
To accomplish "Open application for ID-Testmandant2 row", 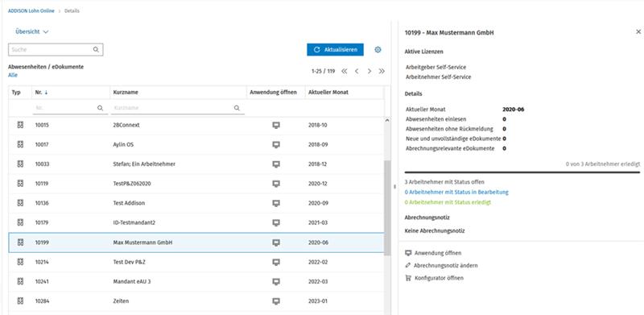I will click(276, 222).
